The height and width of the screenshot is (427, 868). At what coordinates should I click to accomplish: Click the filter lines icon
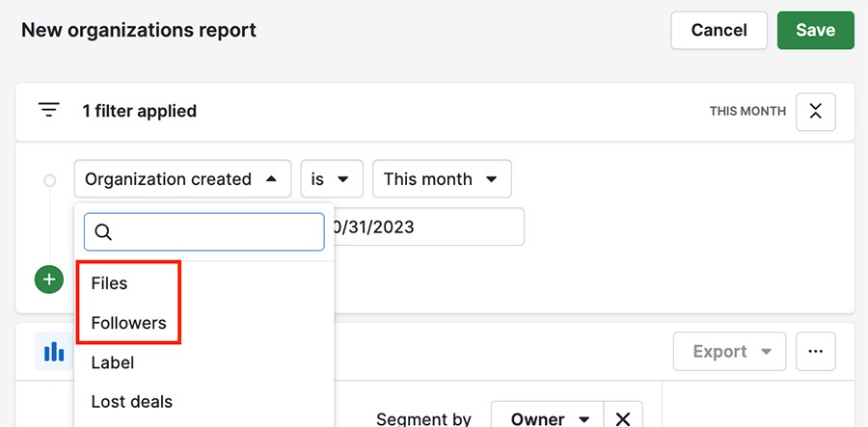point(49,110)
